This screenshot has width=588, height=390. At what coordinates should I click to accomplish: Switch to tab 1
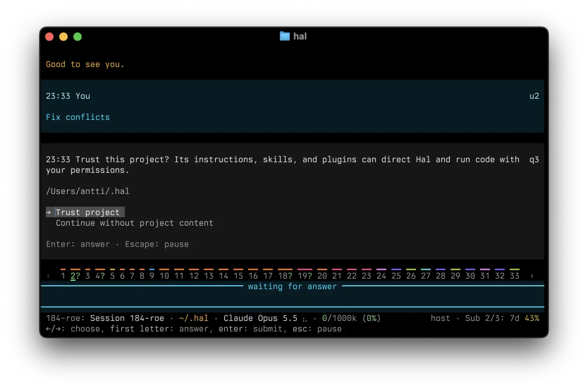[x=63, y=276]
